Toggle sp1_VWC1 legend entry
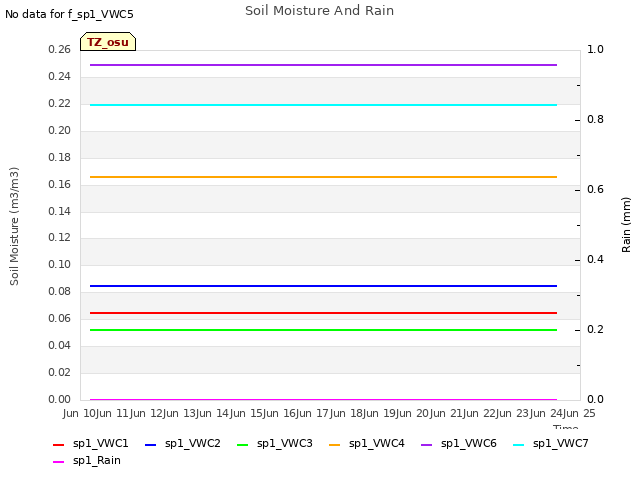Screen dimensions: 640x480 91,444
